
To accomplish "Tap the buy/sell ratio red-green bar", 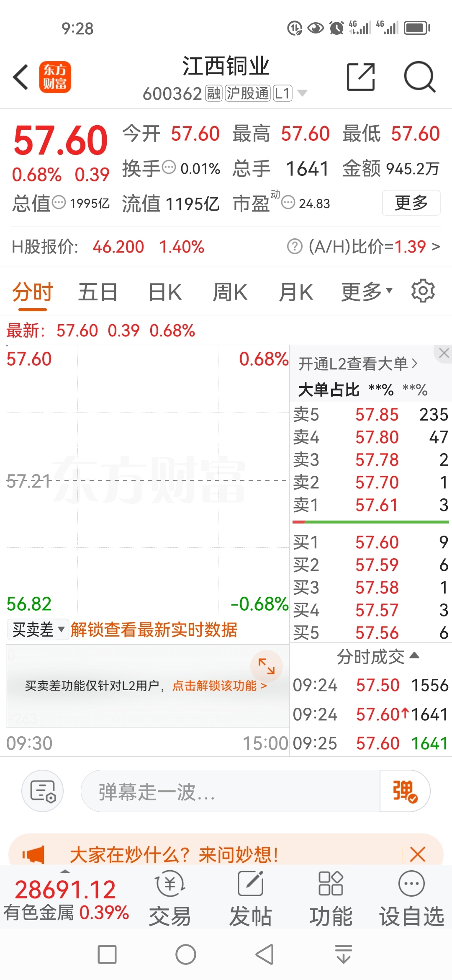I will 371,522.
